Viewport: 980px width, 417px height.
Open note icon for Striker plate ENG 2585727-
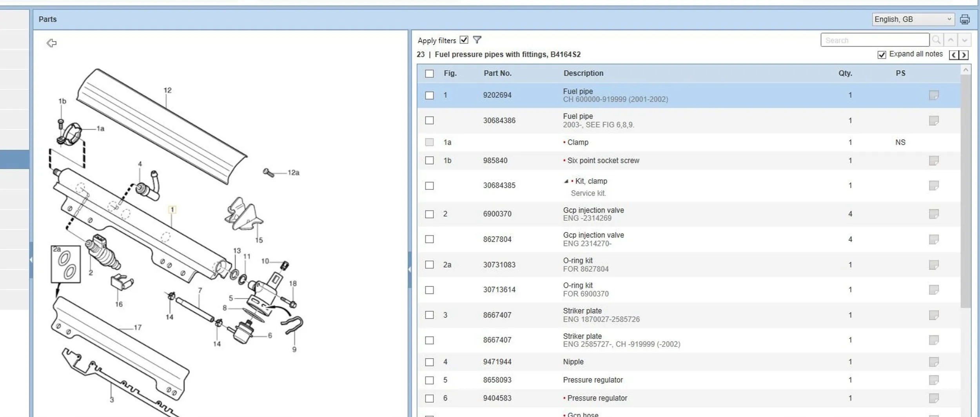pyautogui.click(x=934, y=340)
